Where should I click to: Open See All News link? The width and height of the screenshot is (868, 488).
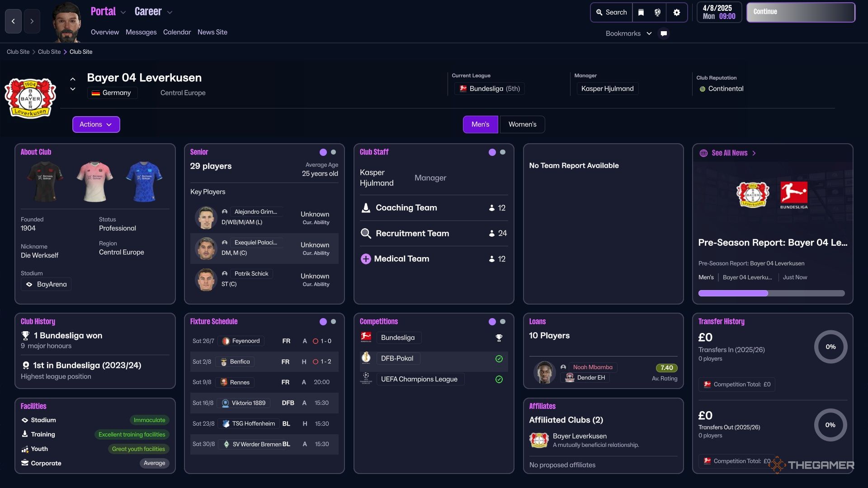[x=729, y=153]
